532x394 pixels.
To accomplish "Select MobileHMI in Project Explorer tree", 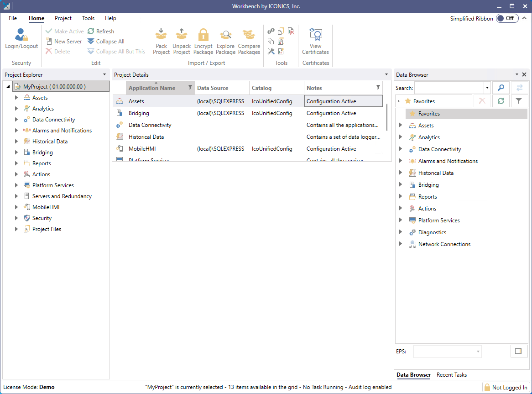I will click(x=46, y=207).
